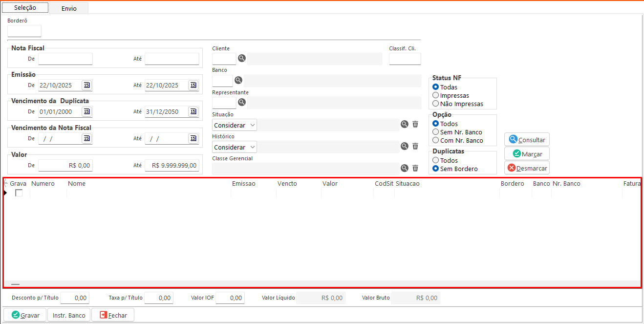Choose the Sem Nr. Banco option

[435, 132]
